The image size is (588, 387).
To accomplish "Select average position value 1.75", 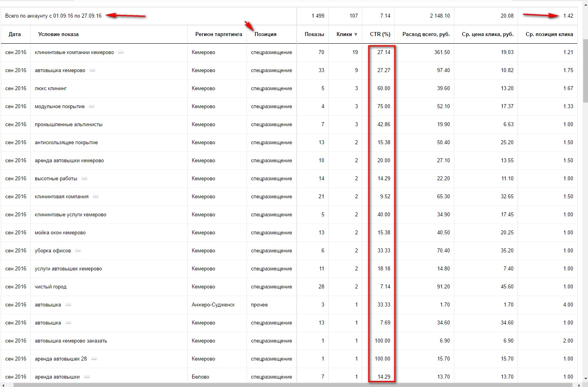I will (568, 70).
